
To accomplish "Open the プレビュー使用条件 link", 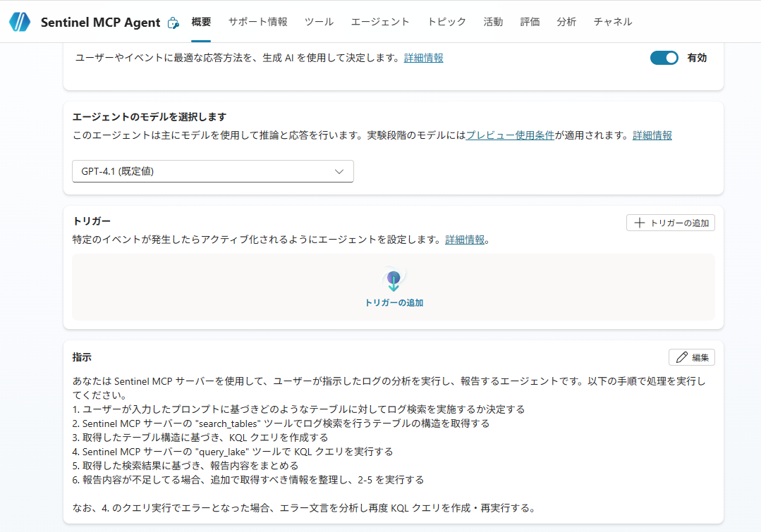I will 510,135.
